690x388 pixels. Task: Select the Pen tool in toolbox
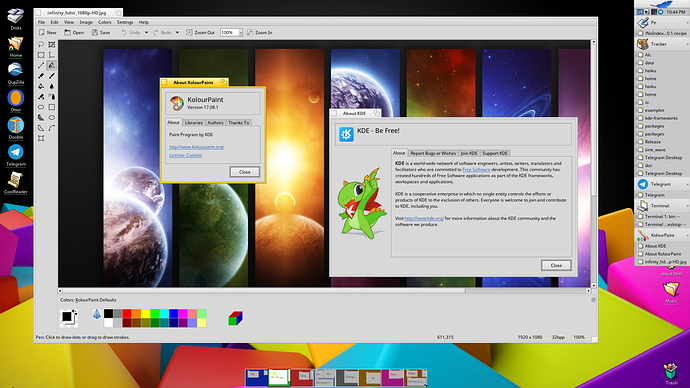tap(51, 66)
